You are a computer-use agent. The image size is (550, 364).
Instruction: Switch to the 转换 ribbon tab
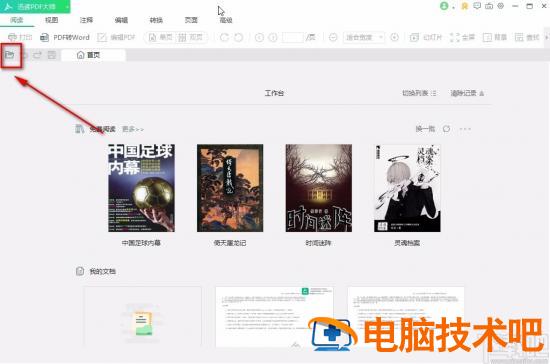(156, 20)
